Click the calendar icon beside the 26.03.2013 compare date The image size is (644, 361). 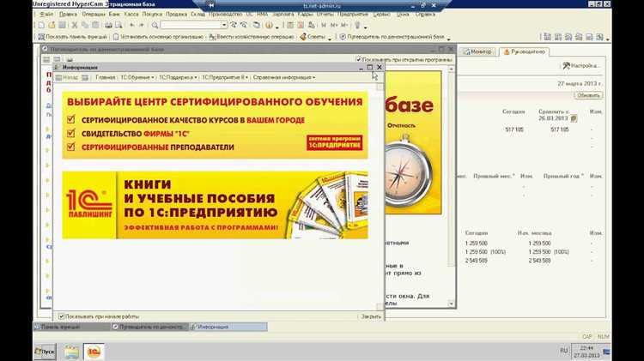(574, 118)
